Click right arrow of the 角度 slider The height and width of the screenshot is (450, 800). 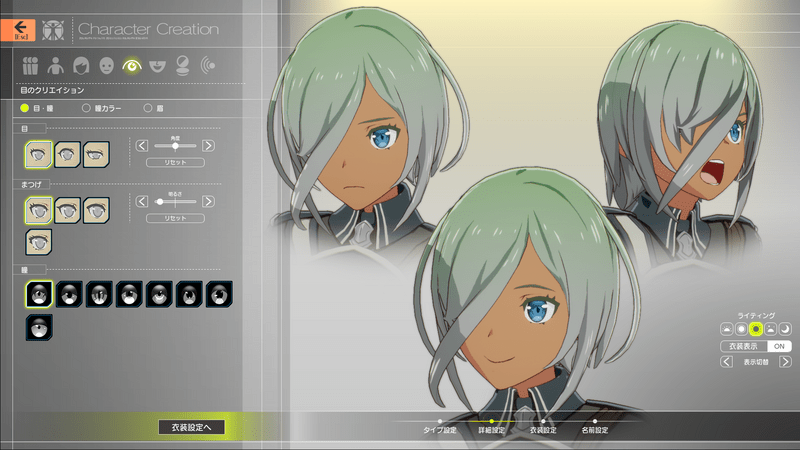pyautogui.click(x=208, y=146)
